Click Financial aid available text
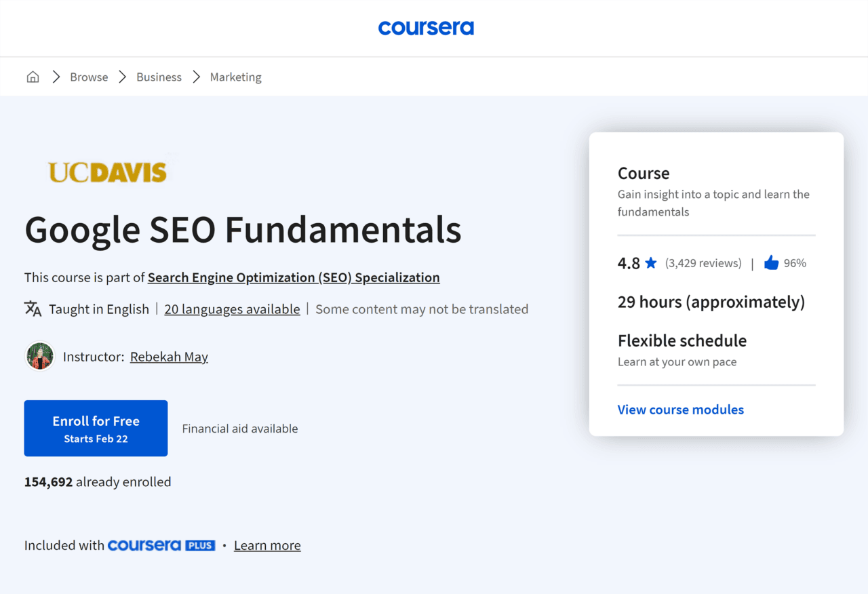Viewport: 868px width, 594px height. coord(239,428)
